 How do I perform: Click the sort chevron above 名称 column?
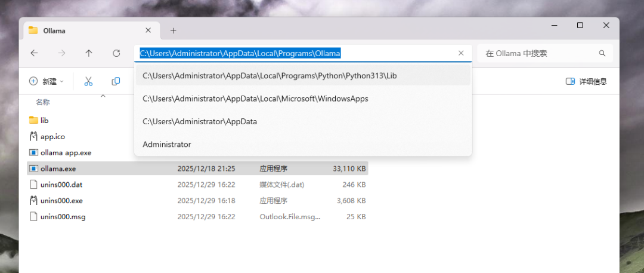(x=103, y=96)
